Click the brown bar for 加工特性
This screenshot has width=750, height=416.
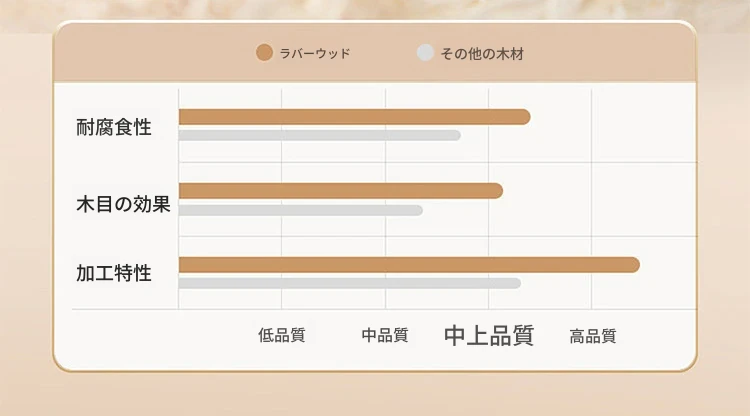409,265
